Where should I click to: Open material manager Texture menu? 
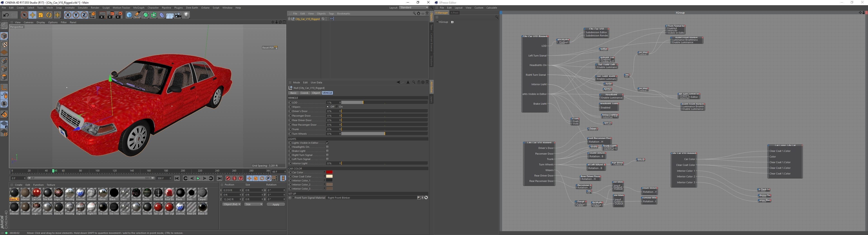[51, 185]
